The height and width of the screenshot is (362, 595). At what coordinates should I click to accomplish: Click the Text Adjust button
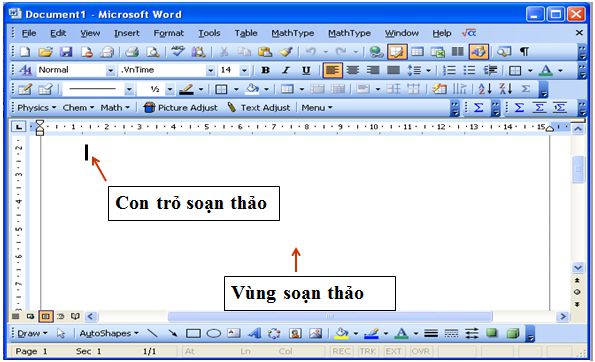tap(259, 108)
